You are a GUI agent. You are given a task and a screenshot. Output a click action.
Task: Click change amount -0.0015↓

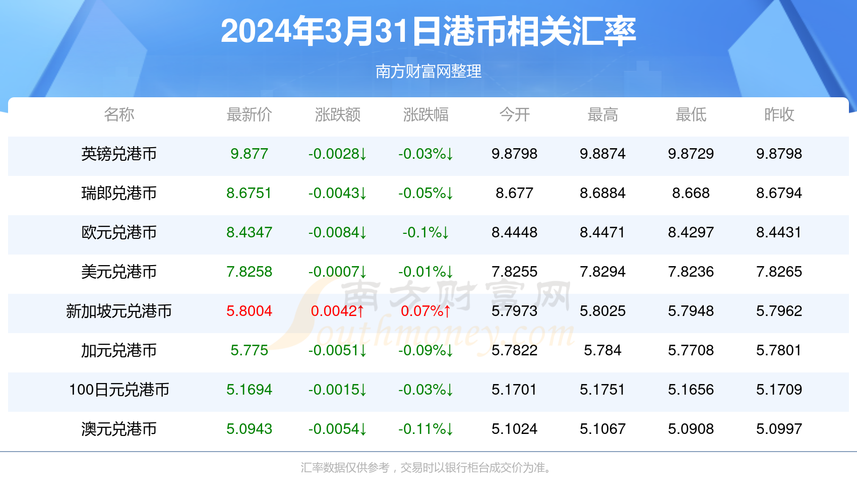tap(337, 390)
